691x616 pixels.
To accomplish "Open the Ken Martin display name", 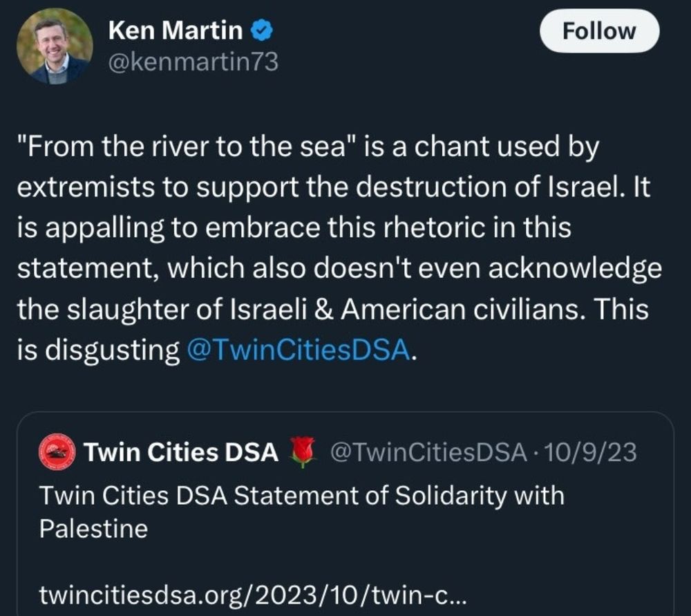I will (176, 31).
